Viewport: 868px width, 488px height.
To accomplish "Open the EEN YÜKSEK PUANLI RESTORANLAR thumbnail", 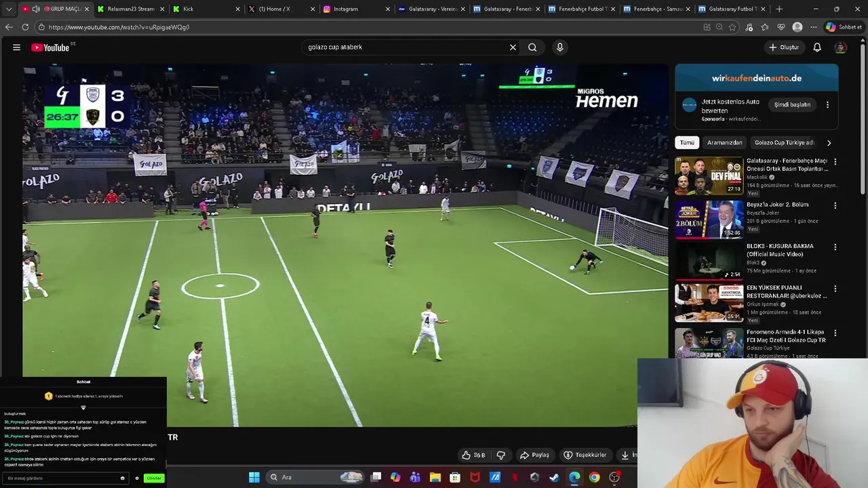I will click(709, 303).
